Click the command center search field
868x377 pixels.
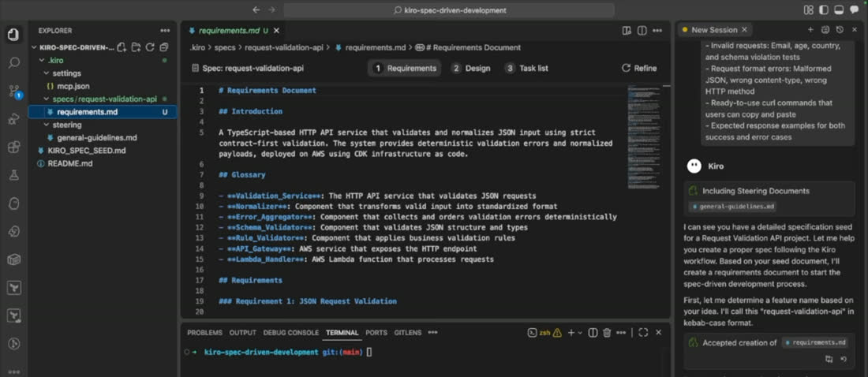[449, 10]
